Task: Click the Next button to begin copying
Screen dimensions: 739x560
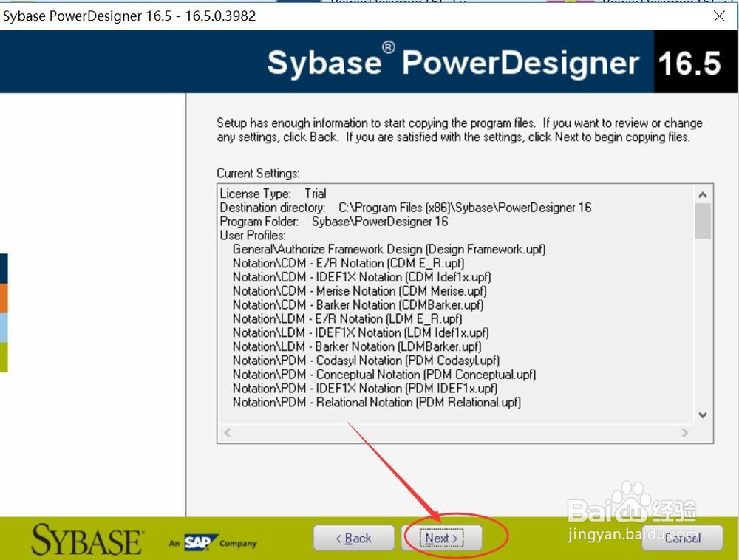Action: (x=442, y=538)
